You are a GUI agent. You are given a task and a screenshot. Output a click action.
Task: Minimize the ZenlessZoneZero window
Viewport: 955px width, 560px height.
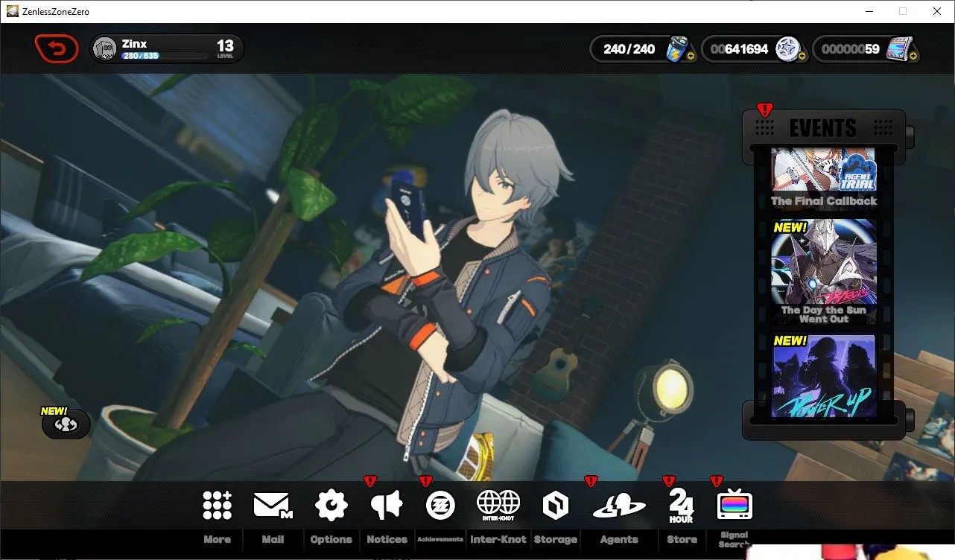[x=869, y=11]
